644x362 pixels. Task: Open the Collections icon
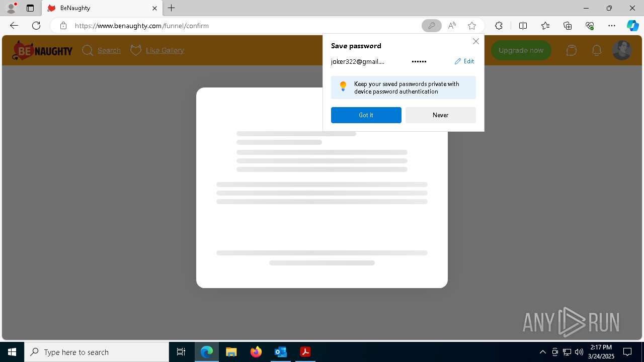(568, 26)
